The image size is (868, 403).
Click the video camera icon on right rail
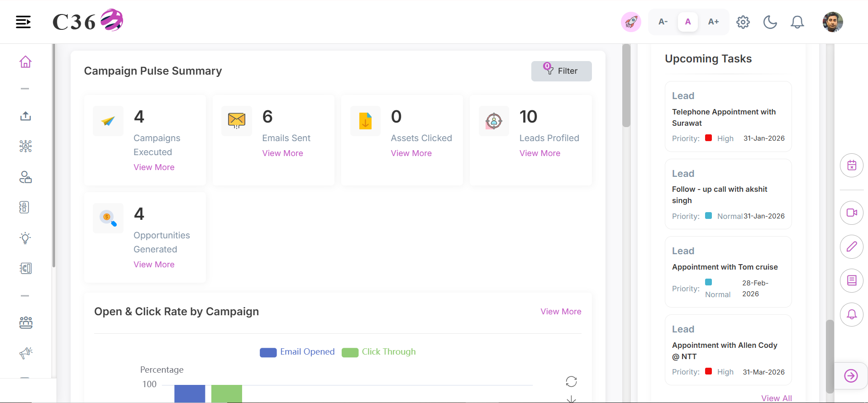pyautogui.click(x=852, y=213)
